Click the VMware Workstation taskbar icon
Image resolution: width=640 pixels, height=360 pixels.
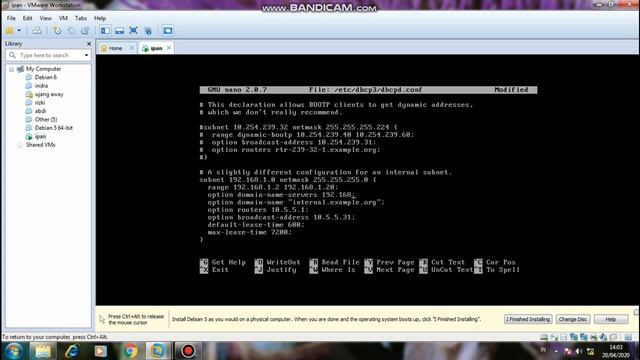point(158,351)
